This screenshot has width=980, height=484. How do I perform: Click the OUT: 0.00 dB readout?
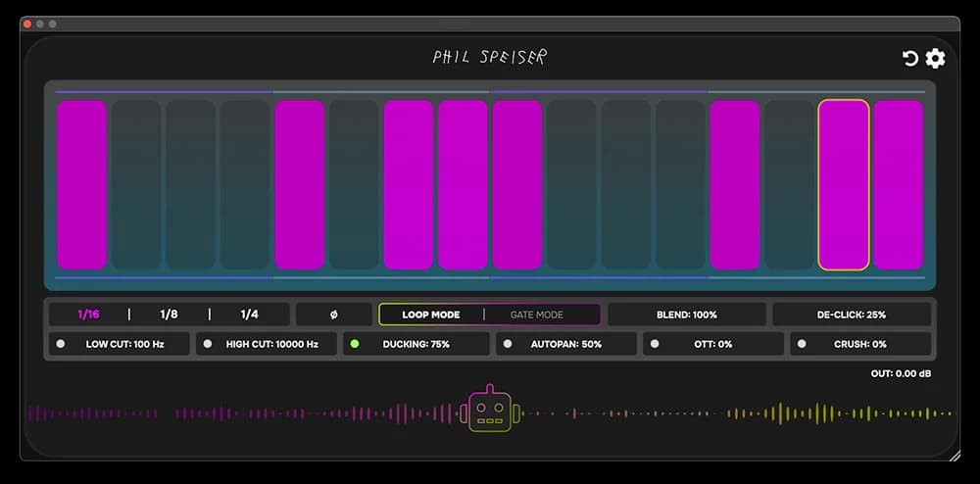coord(901,373)
